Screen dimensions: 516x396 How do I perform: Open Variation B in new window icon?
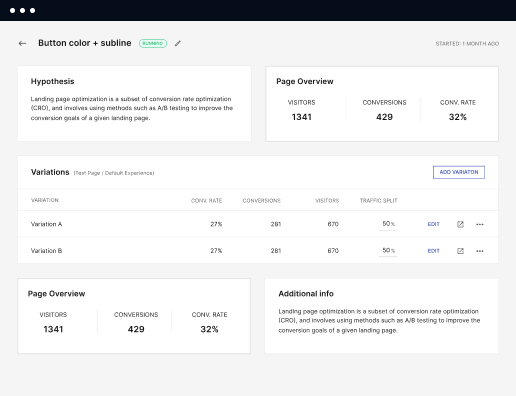click(460, 251)
